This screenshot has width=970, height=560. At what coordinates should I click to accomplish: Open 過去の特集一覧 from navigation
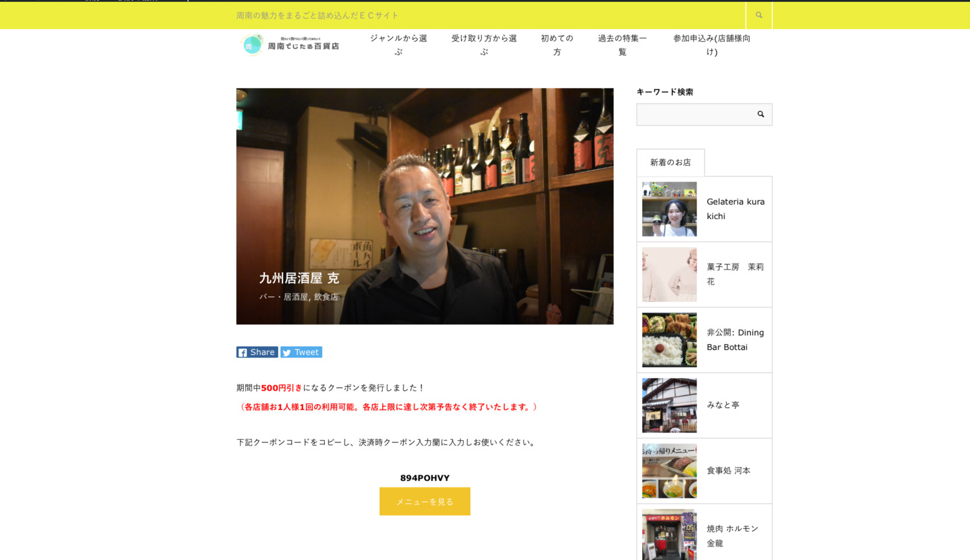pyautogui.click(x=622, y=45)
